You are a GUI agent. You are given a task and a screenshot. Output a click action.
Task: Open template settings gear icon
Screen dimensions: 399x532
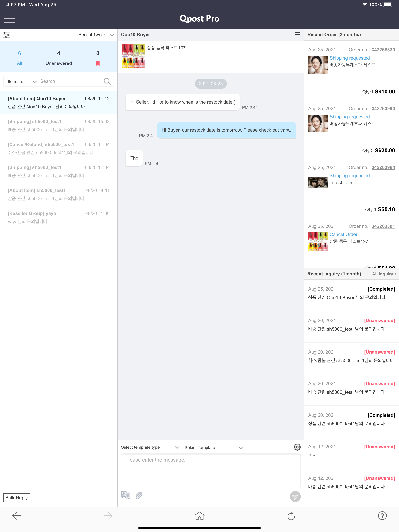pyautogui.click(x=297, y=447)
